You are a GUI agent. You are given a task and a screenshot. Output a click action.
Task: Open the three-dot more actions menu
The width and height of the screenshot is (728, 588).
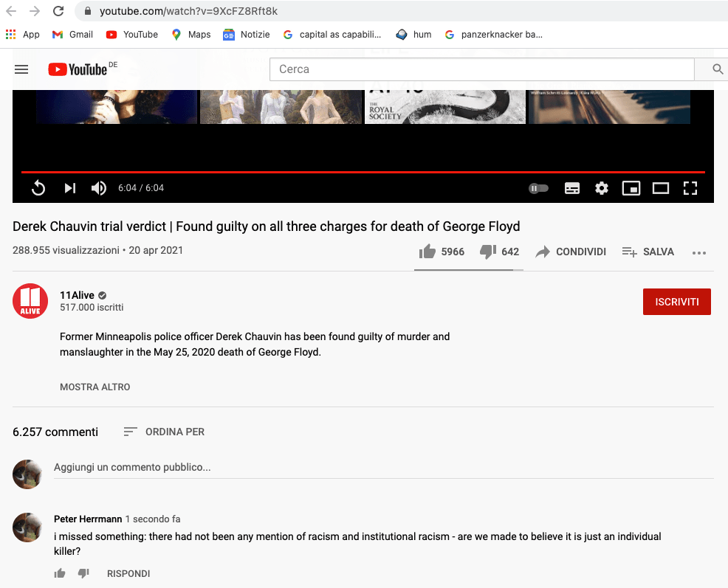pos(699,252)
